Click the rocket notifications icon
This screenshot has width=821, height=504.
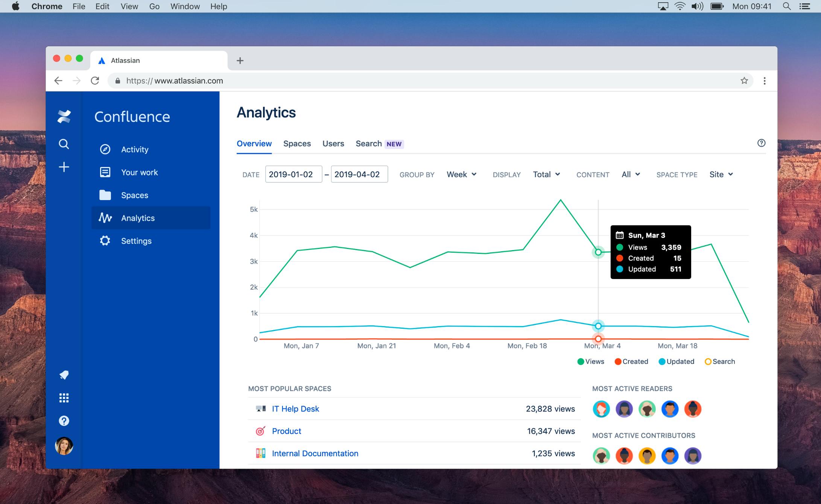click(x=64, y=375)
